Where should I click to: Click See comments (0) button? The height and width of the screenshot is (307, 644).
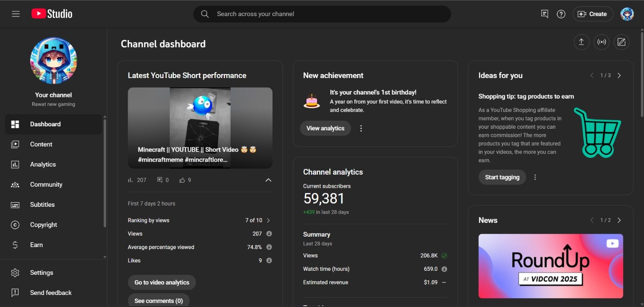pyautogui.click(x=159, y=301)
